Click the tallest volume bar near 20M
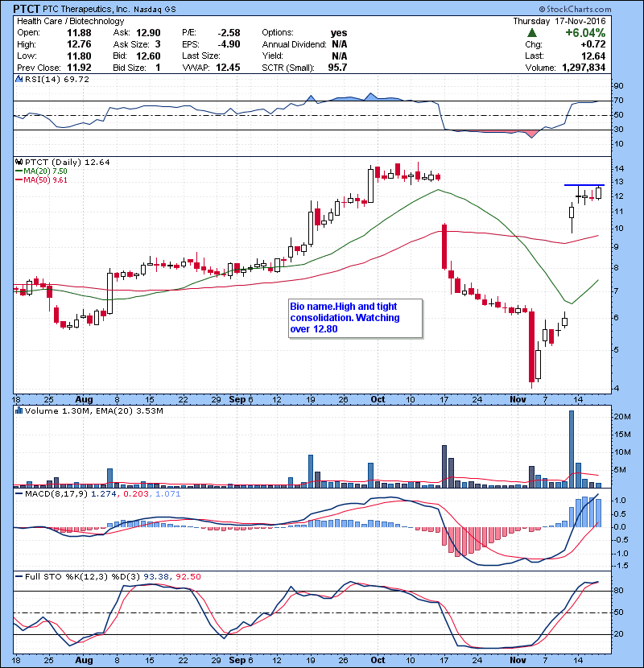 pos(572,449)
